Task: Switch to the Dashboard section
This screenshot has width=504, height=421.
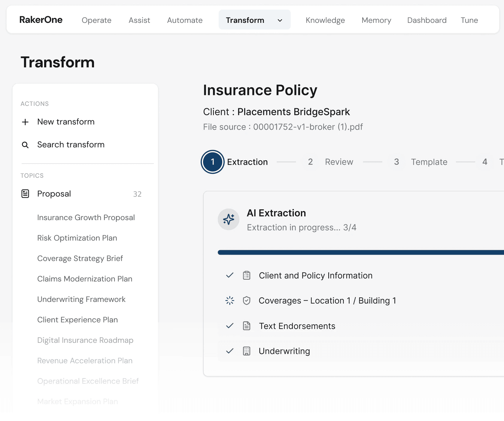Action: tap(427, 20)
